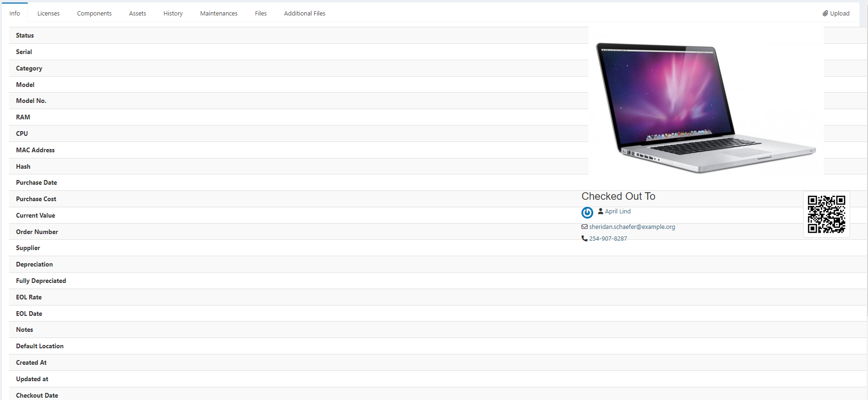
Task: Open the Maintenances tab
Action: 219,13
